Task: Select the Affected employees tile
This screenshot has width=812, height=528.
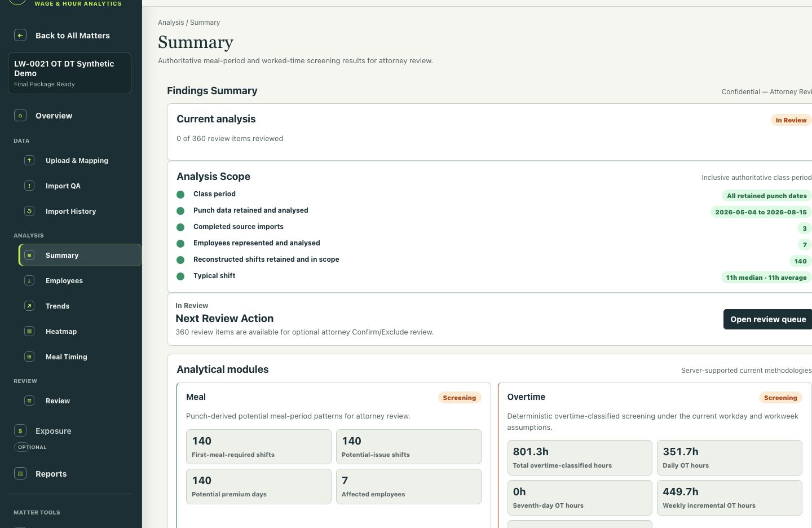Action: point(409,486)
